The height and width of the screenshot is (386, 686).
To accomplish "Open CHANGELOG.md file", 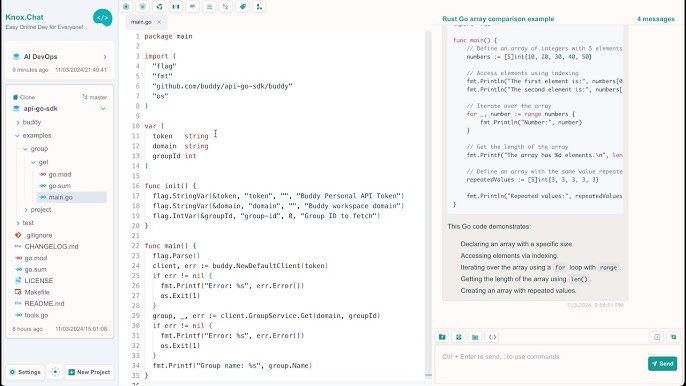I will 47,246.
